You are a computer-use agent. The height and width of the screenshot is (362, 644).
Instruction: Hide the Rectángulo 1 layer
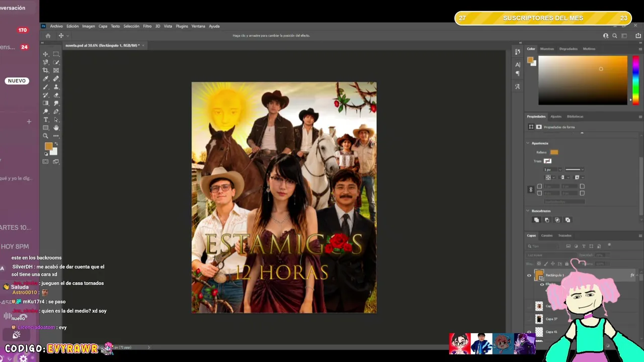529,275
